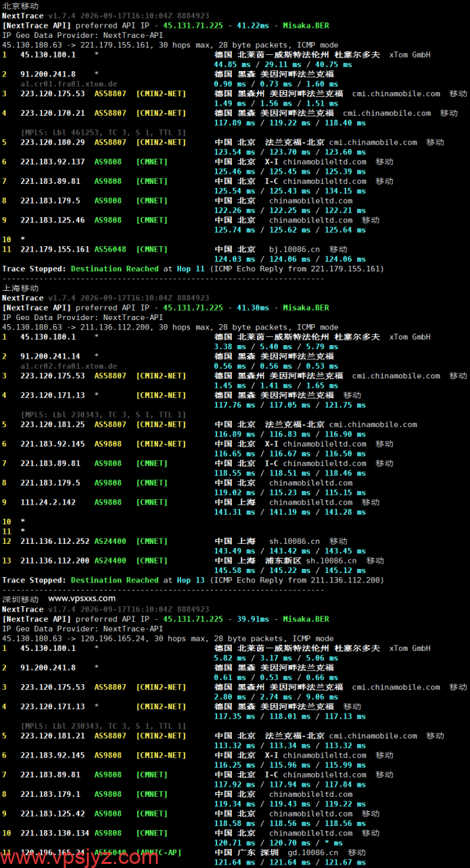Image resolution: width=470 pixels, height=868 pixels.
Task: Select the bj.10086.cn domain
Action: [x=294, y=250]
